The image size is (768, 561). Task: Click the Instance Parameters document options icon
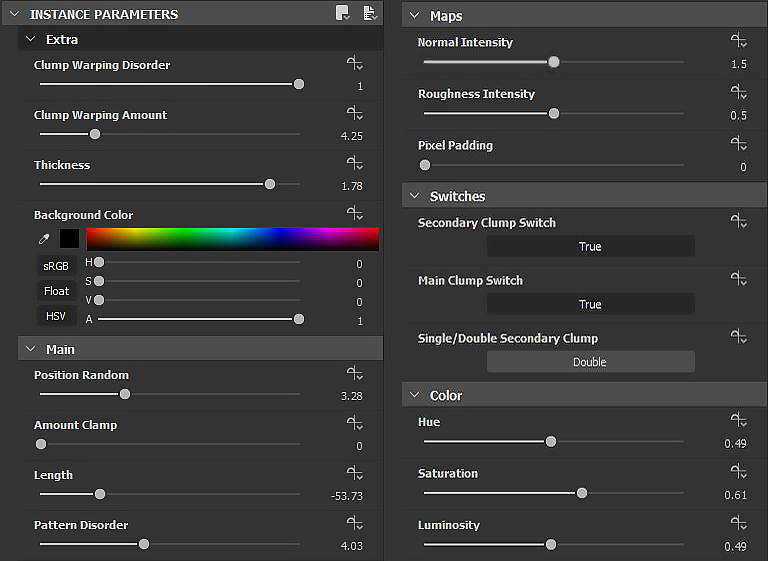pyautogui.click(x=369, y=13)
